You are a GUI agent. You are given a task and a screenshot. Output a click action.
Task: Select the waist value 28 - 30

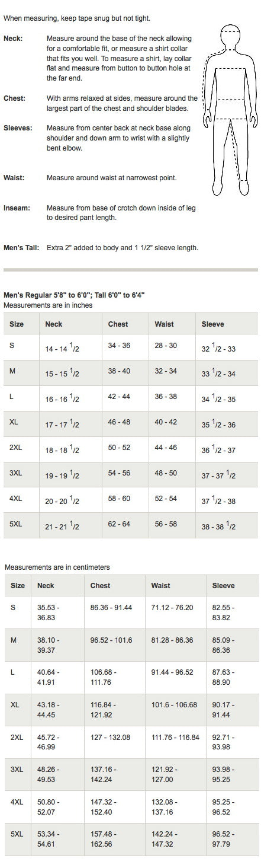coord(166,346)
